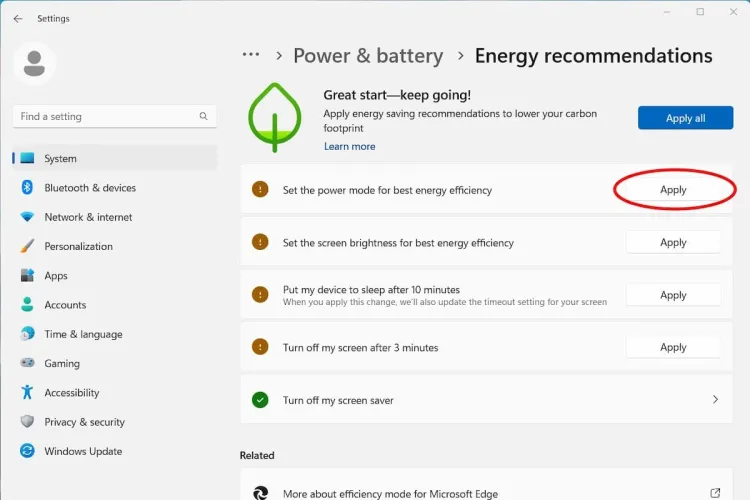Click the back arrow in Settings

18,19
